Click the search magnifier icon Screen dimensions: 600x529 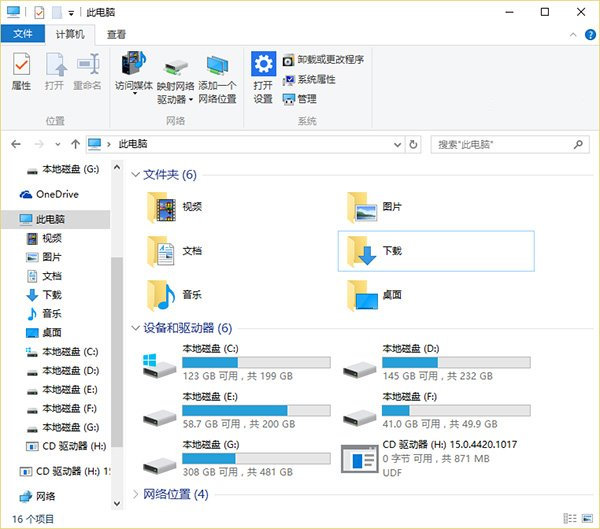tap(578, 144)
